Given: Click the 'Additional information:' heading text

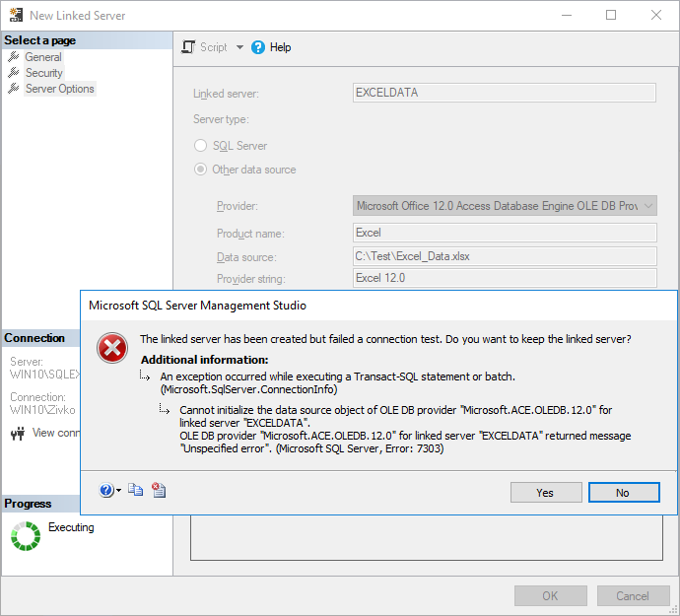Looking at the screenshot, I should (205, 360).
